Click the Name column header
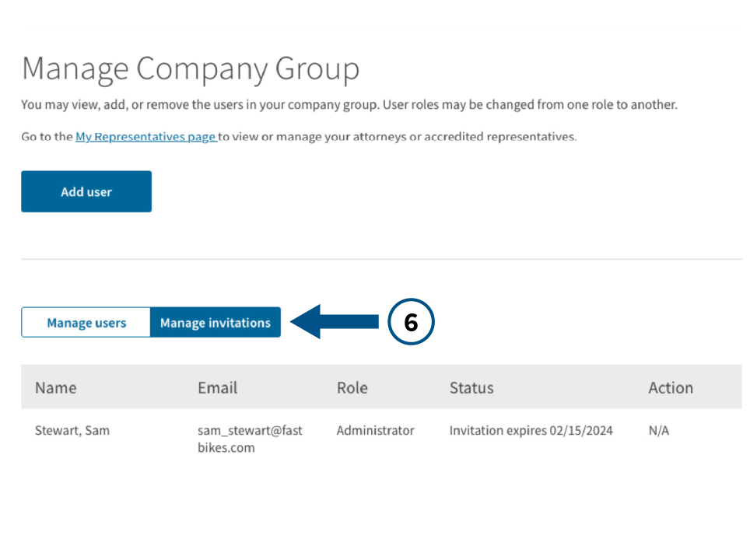Viewport: 750px width, 560px height. coord(56,387)
